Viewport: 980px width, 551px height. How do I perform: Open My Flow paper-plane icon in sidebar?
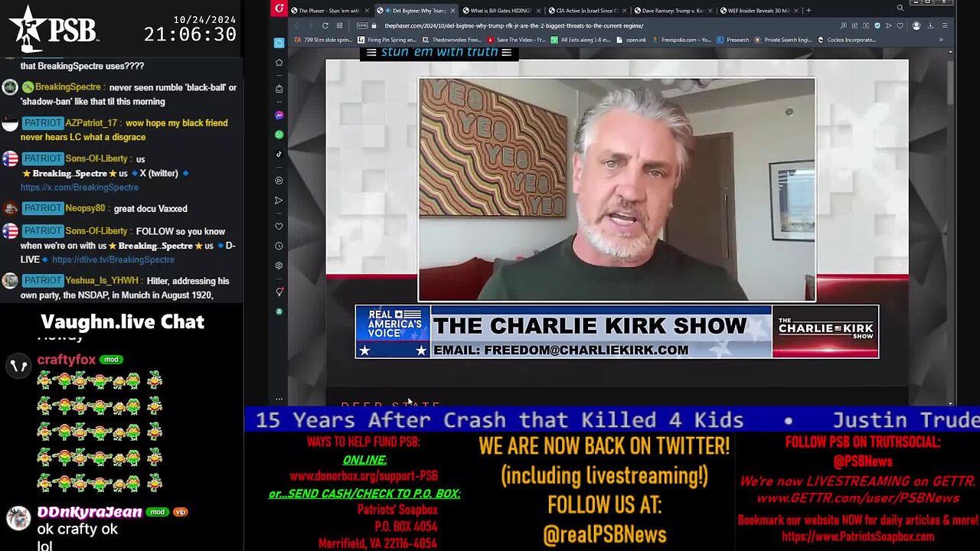coord(279,201)
